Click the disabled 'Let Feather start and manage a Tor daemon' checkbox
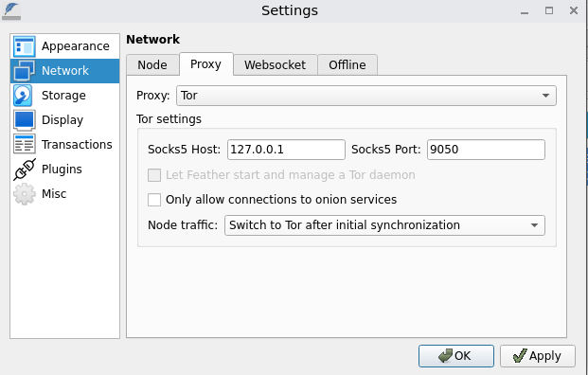The image size is (588, 375). click(154, 175)
